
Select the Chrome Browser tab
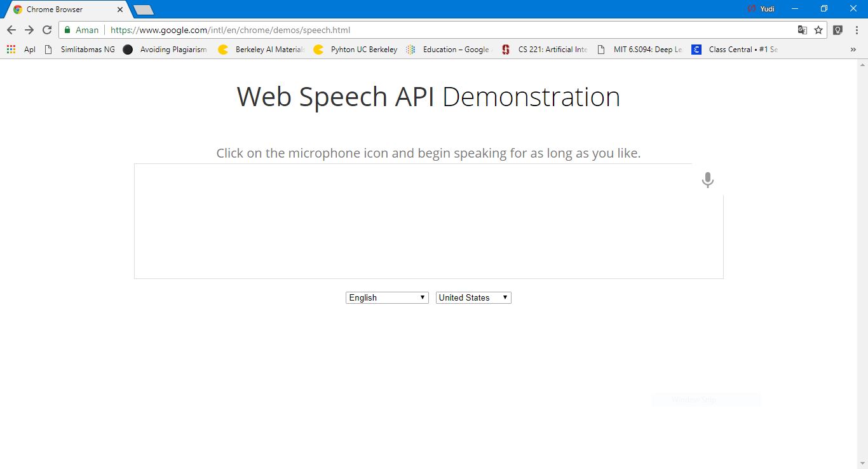coord(67,10)
